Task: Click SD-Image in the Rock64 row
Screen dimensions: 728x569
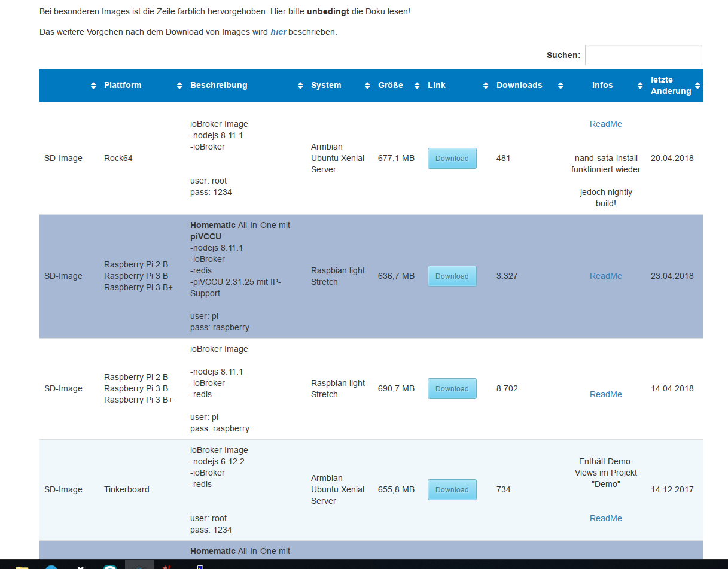Action: click(63, 158)
